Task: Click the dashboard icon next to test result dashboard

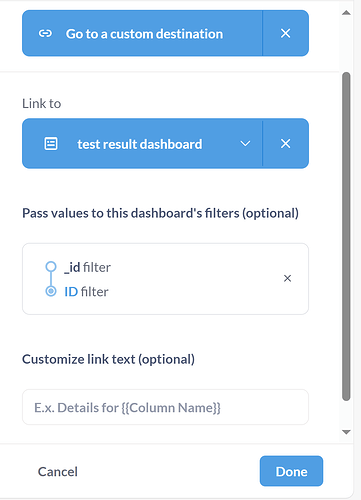Action: coord(51,144)
